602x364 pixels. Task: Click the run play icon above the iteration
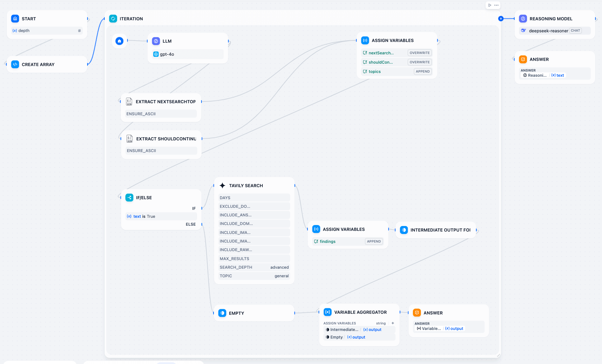(490, 5)
